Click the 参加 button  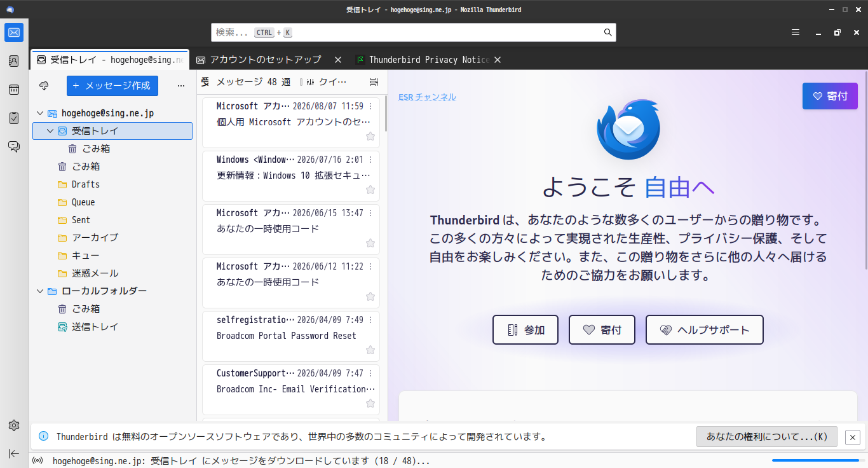(526, 330)
